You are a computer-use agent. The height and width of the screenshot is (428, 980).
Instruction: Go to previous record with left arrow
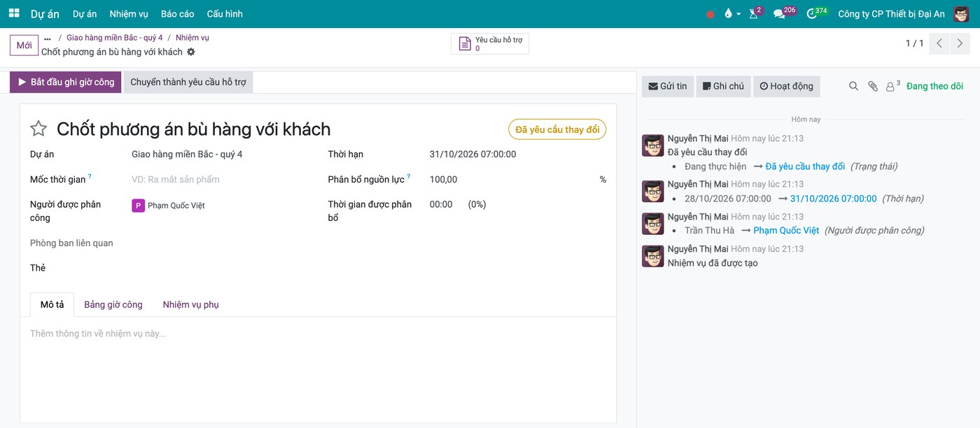tap(939, 43)
